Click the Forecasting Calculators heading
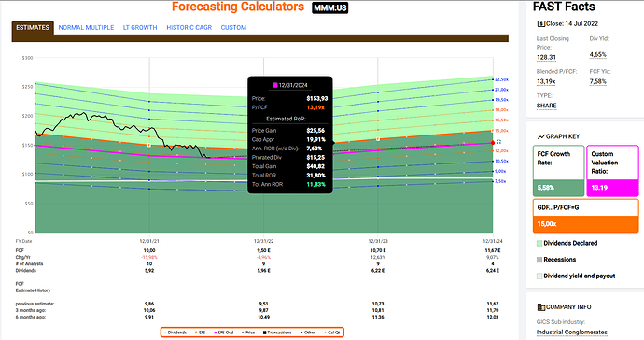644x340 pixels. pyautogui.click(x=238, y=7)
